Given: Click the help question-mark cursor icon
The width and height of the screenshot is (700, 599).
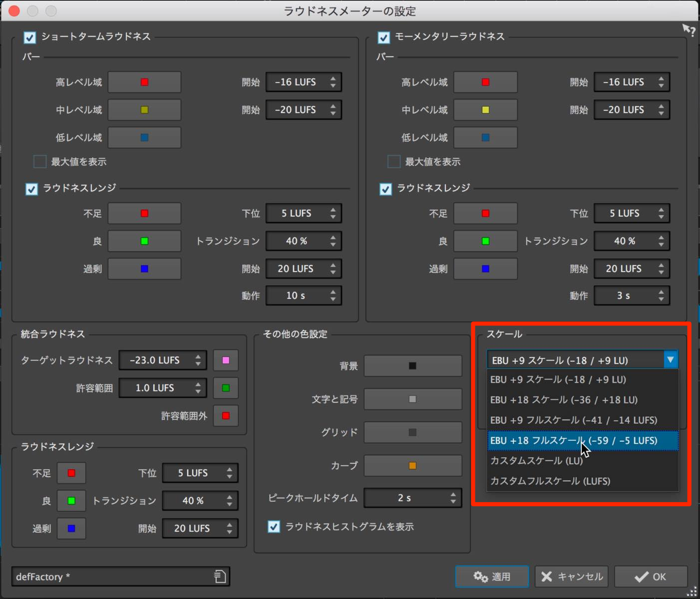Looking at the screenshot, I should (689, 30).
